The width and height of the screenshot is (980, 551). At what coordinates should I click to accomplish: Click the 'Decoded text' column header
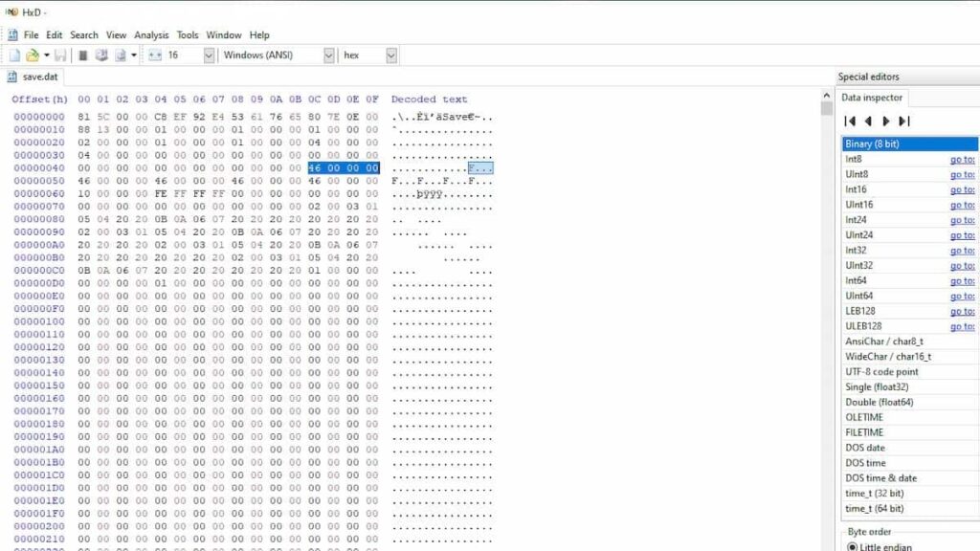(x=430, y=99)
